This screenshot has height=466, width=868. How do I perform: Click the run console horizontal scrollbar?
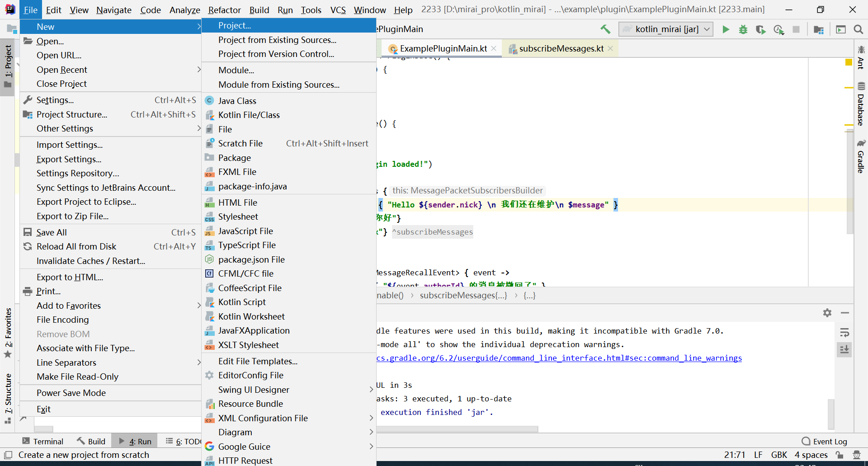457,429
